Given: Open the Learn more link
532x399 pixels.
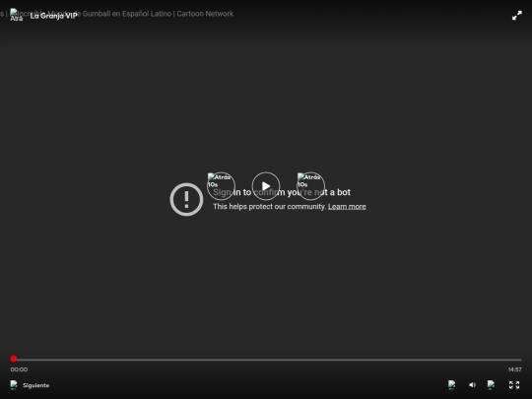Looking at the screenshot, I should pyautogui.click(x=347, y=207).
